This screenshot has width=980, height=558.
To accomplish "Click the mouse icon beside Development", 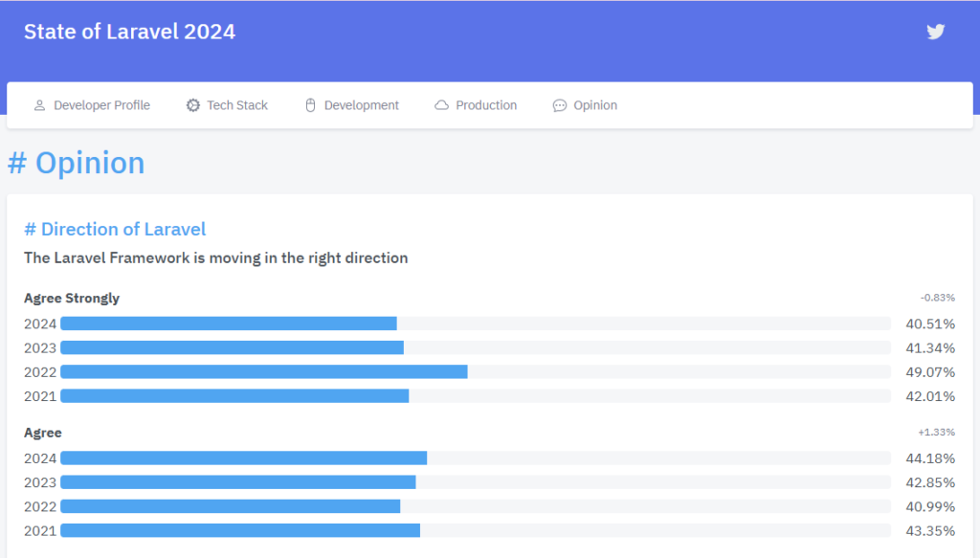I will tap(310, 105).
